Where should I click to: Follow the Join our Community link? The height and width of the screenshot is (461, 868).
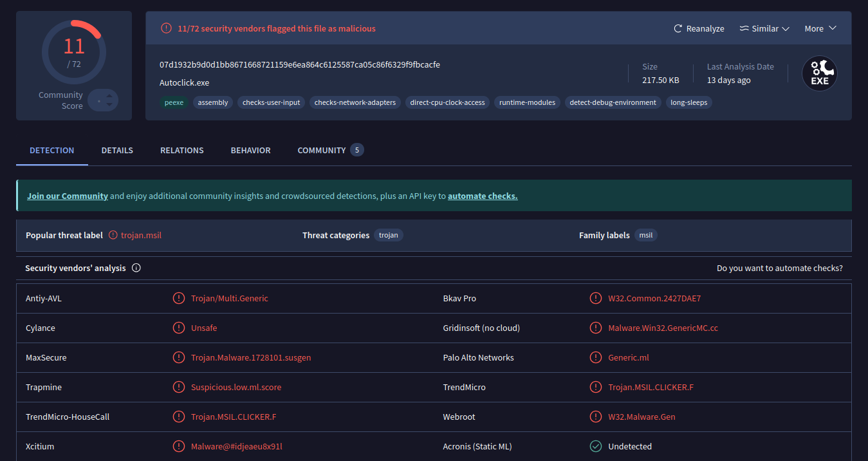click(68, 196)
